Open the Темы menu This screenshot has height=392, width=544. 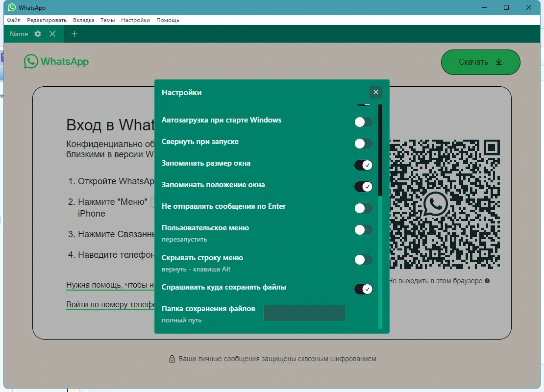(107, 20)
